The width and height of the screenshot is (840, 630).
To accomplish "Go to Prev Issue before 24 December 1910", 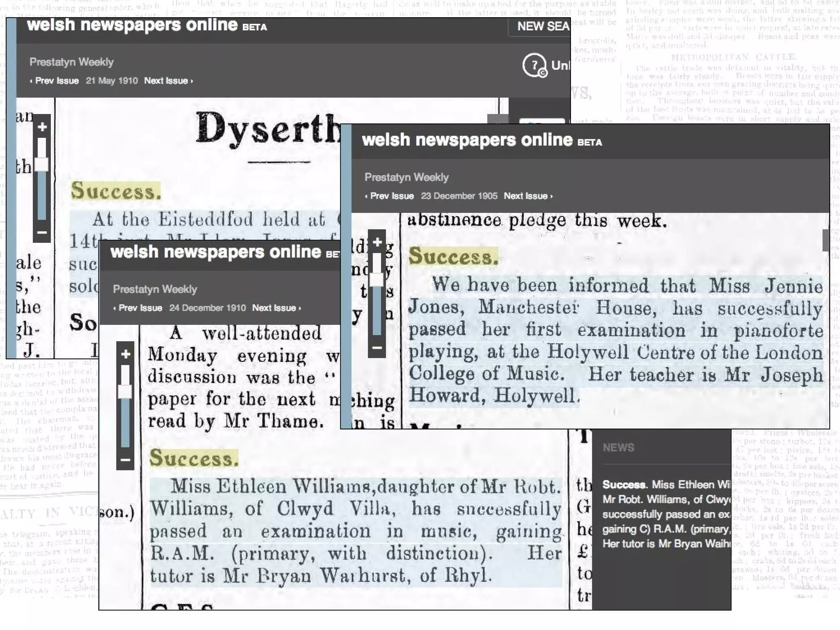I will click(x=138, y=308).
